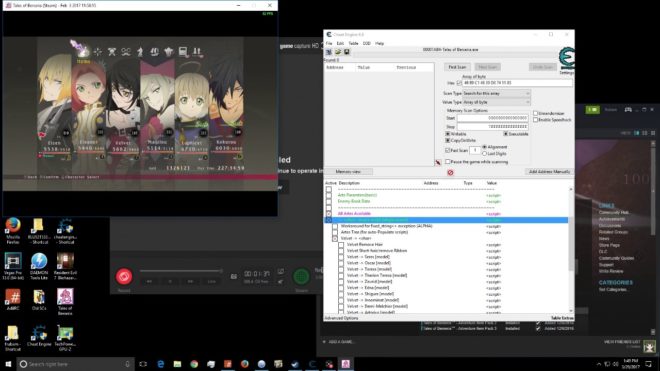Image resolution: width=660 pixels, height=371 pixels.
Task: Open the File menu in Cheat Engine
Action: point(329,43)
